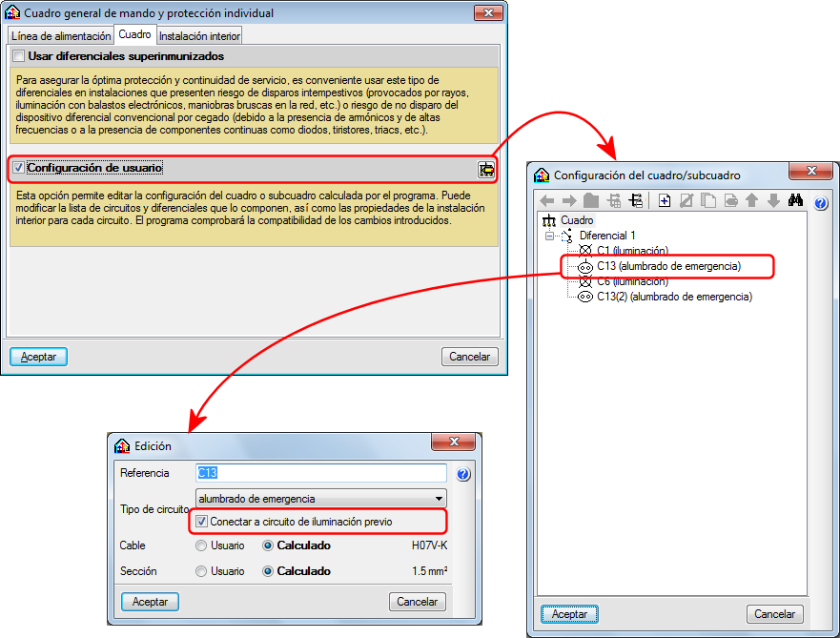This screenshot has height=638, width=840.
Task: Click the folder icon in the subcuadro toolbar
Action: pyautogui.click(x=591, y=200)
